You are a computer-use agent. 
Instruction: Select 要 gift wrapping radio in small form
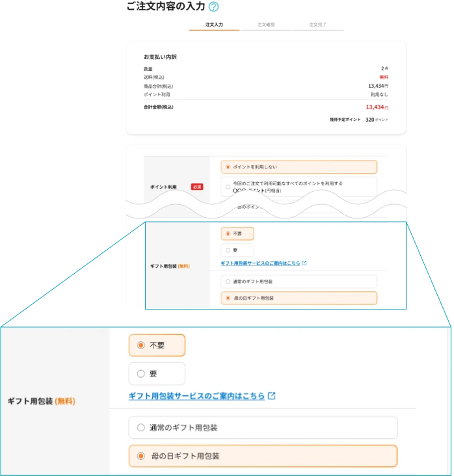pos(238,251)
